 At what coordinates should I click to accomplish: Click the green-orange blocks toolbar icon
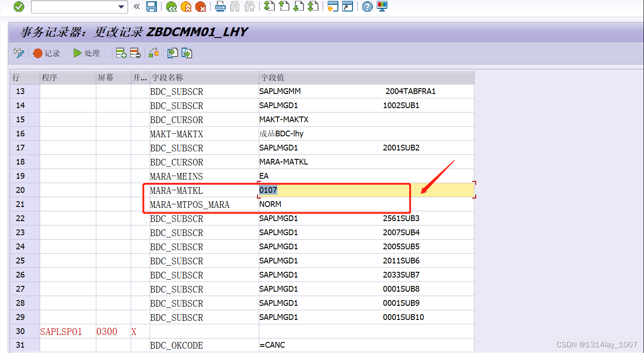click(154, 53)
